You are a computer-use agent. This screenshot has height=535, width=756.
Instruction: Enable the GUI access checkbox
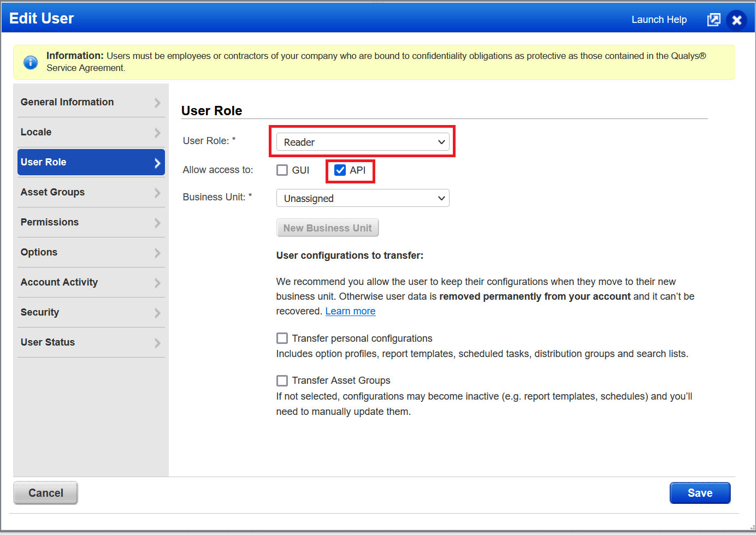(x=282, y=170)
